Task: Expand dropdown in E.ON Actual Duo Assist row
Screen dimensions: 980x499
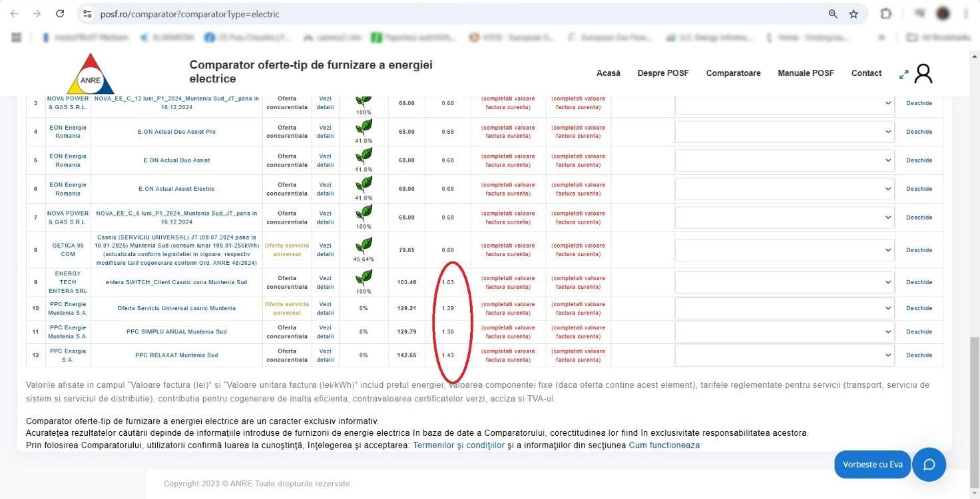Action: pyautogui.click(x=784, y=160)
